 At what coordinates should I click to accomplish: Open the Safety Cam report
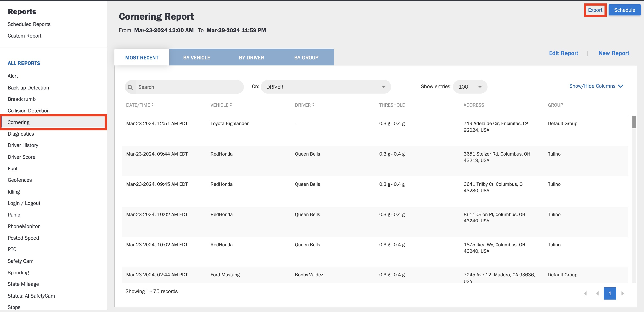(20, 261)
